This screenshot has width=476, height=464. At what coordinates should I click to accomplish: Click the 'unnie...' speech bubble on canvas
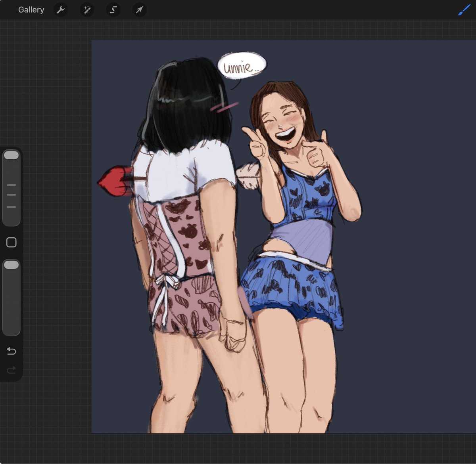point(242,67)
